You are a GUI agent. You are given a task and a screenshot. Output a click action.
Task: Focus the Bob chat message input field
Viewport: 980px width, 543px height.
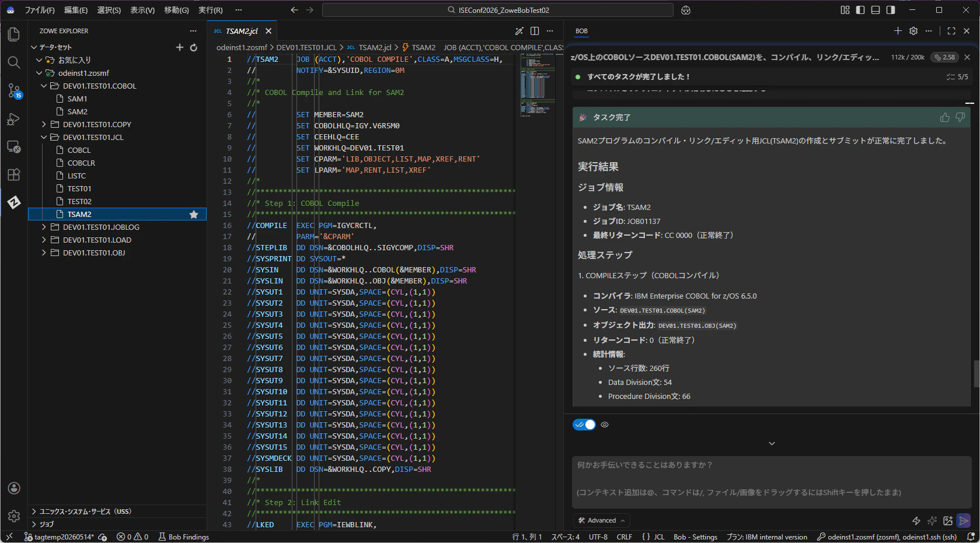click(x=771, y=482)
